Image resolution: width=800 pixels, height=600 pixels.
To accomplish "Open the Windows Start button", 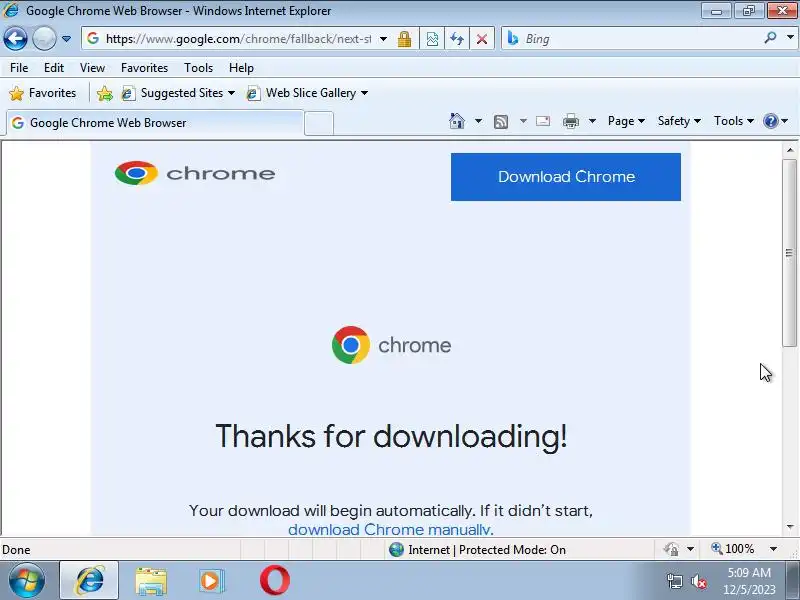I will 27,580.
